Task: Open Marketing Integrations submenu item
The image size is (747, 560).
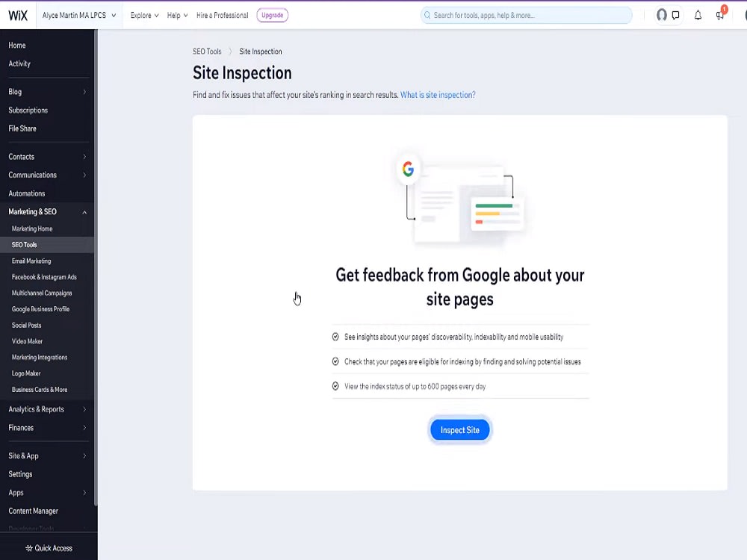Action: 40,357
